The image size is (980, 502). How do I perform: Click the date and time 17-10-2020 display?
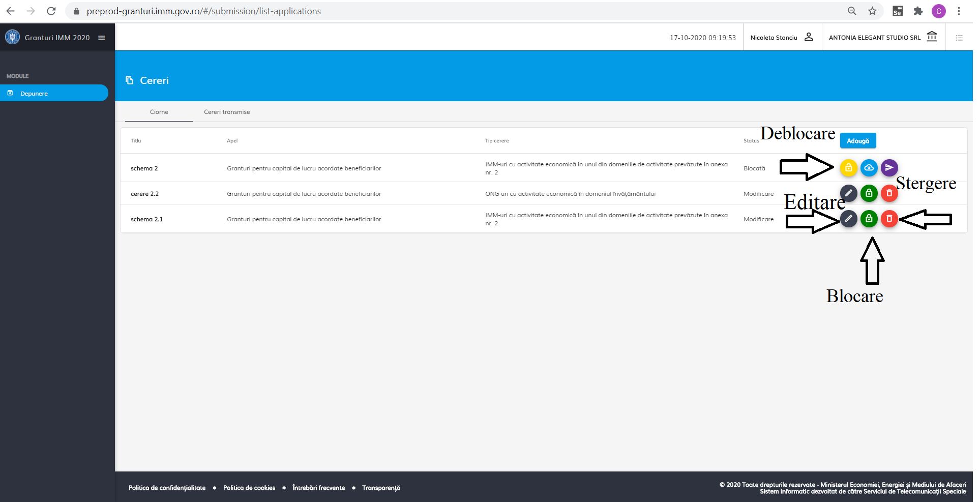702,38
